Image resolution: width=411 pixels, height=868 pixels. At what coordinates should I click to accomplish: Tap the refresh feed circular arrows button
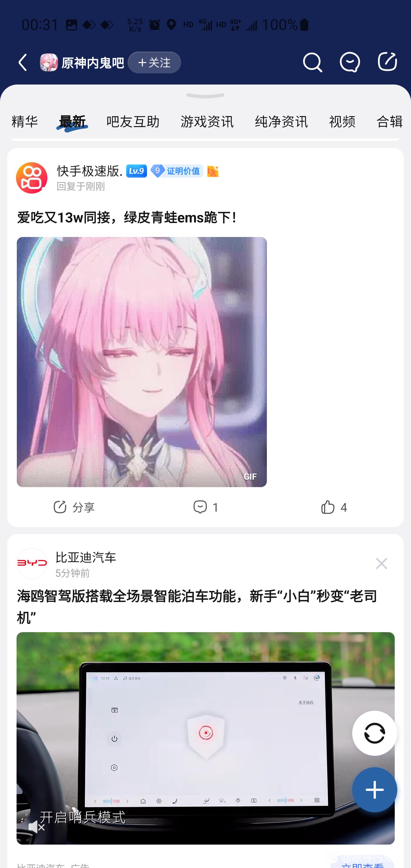(x=374, y=733)
